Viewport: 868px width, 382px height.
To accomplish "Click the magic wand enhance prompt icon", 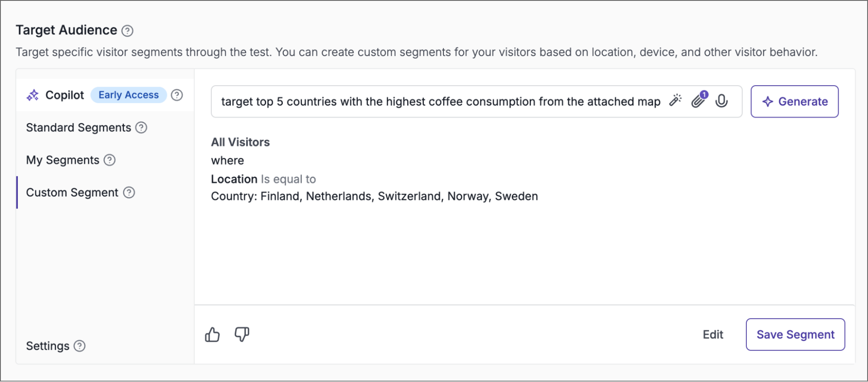I will coord(675,100).
